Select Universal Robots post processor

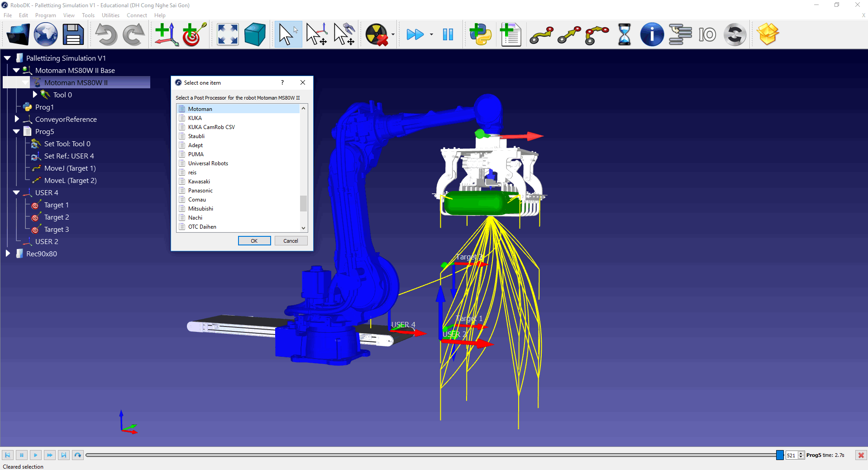[x=208, y=163]
